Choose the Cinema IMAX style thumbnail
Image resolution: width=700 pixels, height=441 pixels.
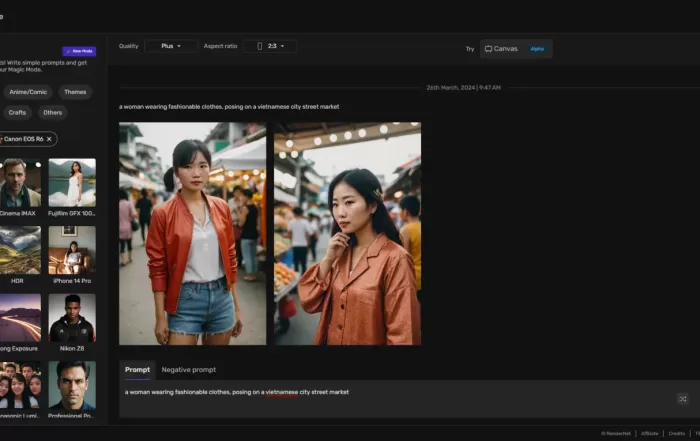click(x=20, y=183)
